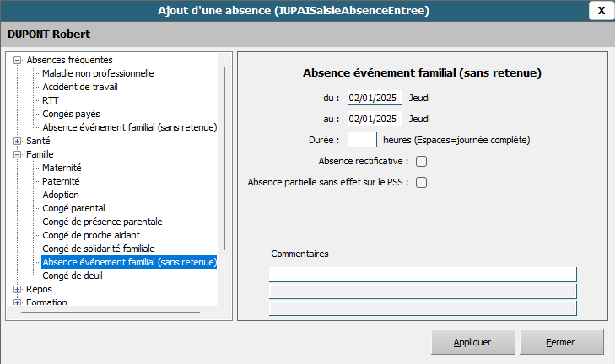Pick Congés payés from frequent absences

(x=72, y=114)
